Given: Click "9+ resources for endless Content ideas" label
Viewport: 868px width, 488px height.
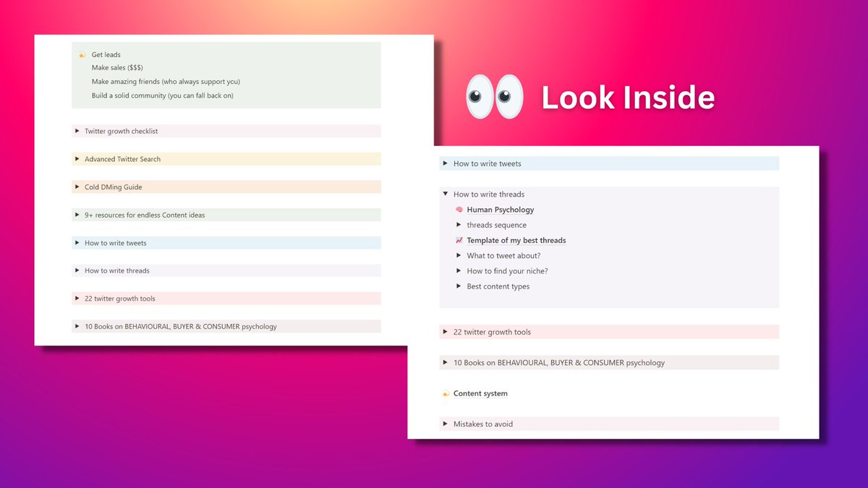Looking at the screenshot, I should point(145,215).
